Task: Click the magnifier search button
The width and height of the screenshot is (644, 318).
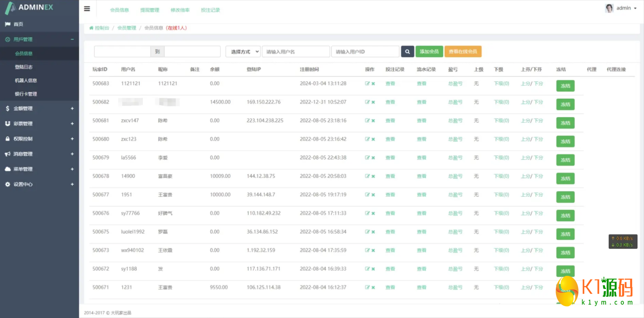Action: (x=407, y=51)
